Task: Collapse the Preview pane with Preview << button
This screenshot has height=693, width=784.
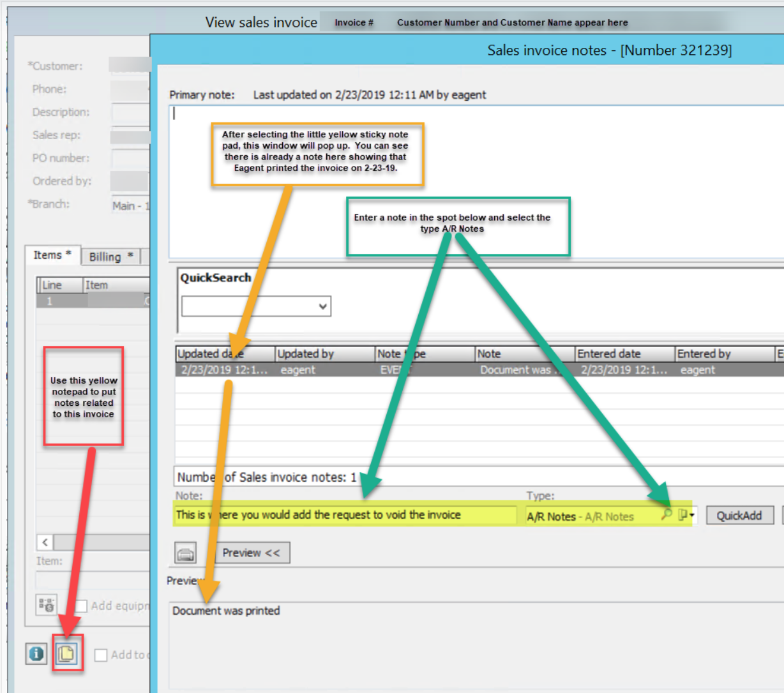Action: 252,553
